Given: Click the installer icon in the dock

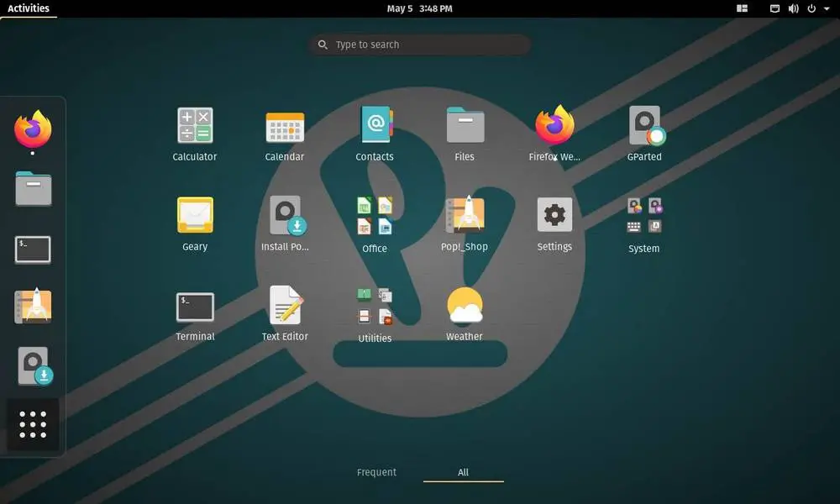Looking at the screenshot, I should tap(35, 365).
